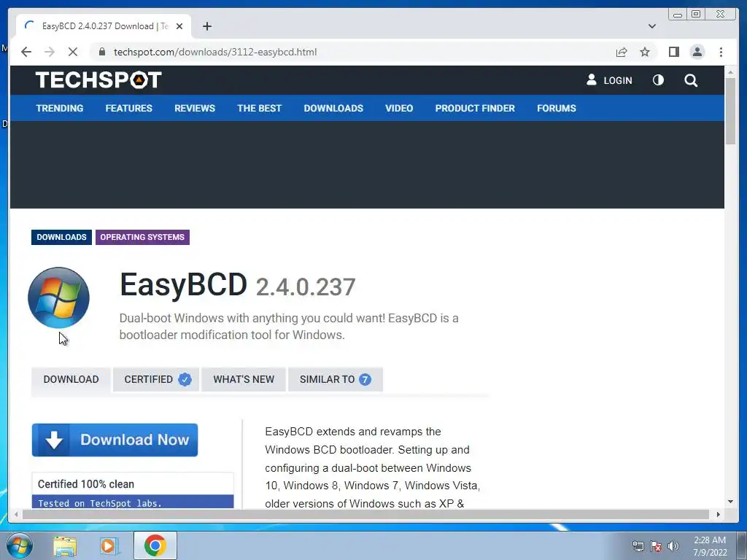Toggle TechSpot dark mode contrast icon
The height and width of the screenshot is (560, 747).
click(x=658, y=80)
